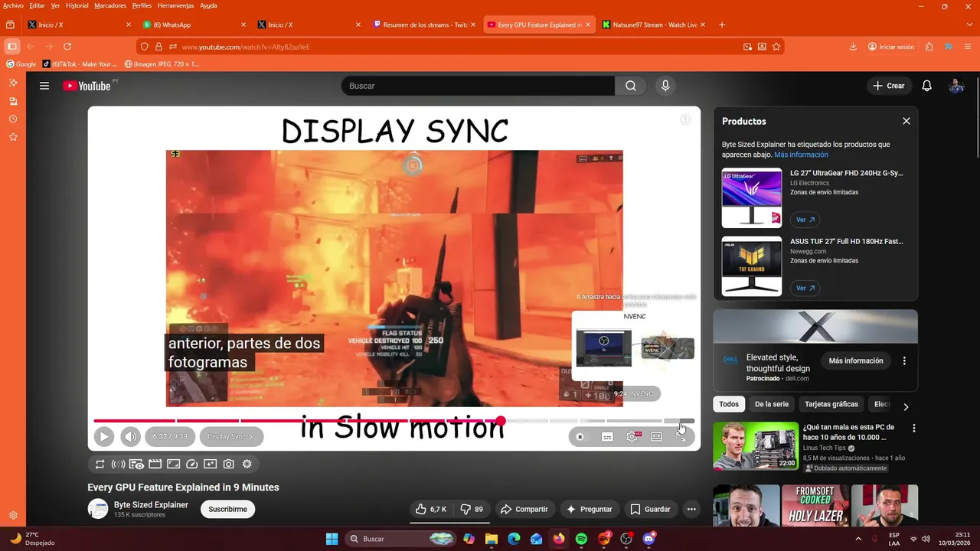Open the TikTok bookmark in the bookmarks bar
Viewport: 980px width, 551px height.
[80, 64]
